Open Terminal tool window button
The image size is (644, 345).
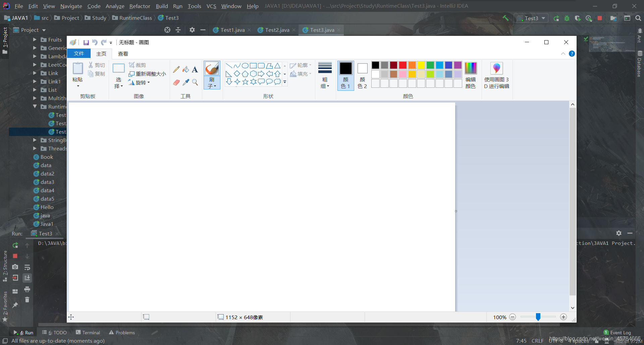tap(88, 332)
